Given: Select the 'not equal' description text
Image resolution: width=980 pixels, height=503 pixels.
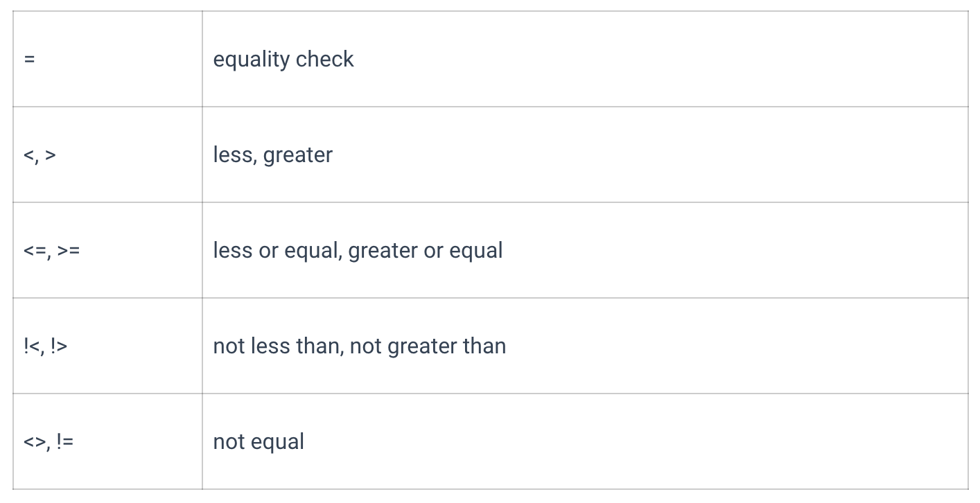Looking at the screenshot, I should (259, 441).
